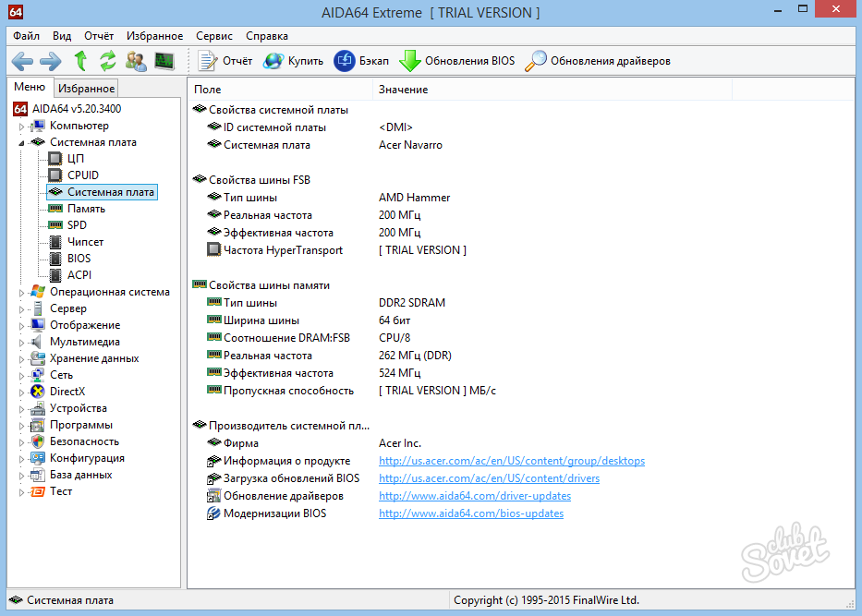Open the Сервис menu
Viewport: 862px width, 616px height.
pos(213,36)
